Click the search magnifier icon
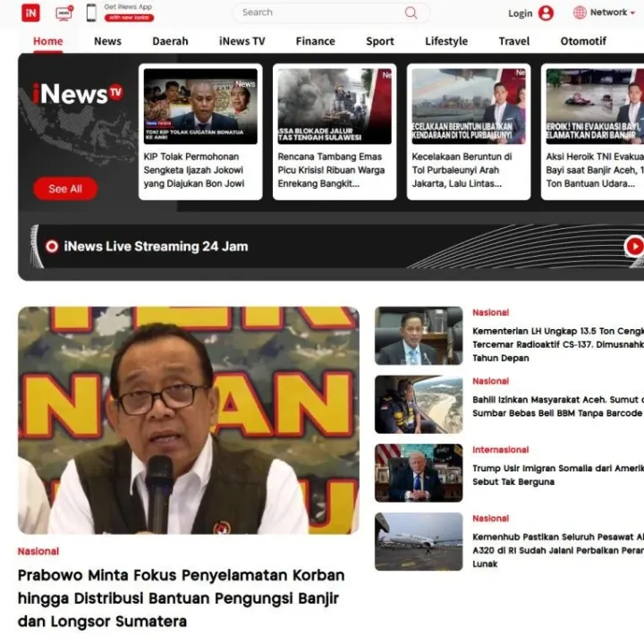The height and width of the screenshot is (644, 644). 411,13
